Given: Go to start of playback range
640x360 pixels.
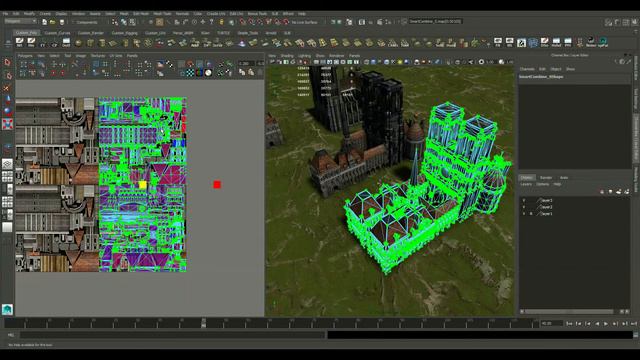Looking at the screenshot, I should (569, 323).
